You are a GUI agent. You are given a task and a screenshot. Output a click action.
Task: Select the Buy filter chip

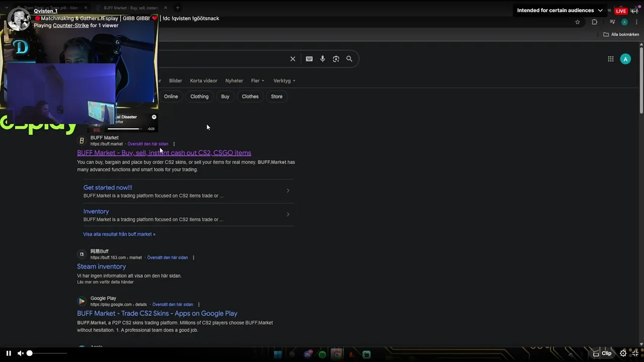pos(225,97)
